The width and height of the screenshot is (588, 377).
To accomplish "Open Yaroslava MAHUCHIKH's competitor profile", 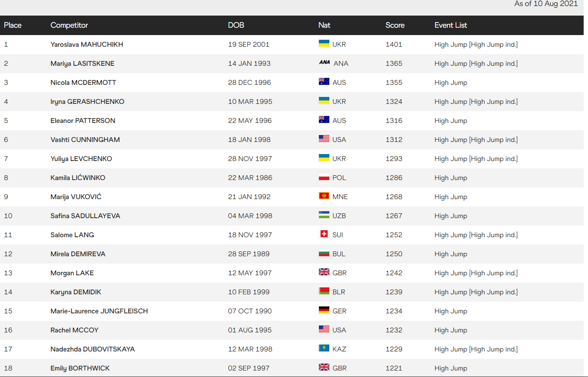I will tap(87, 45).
